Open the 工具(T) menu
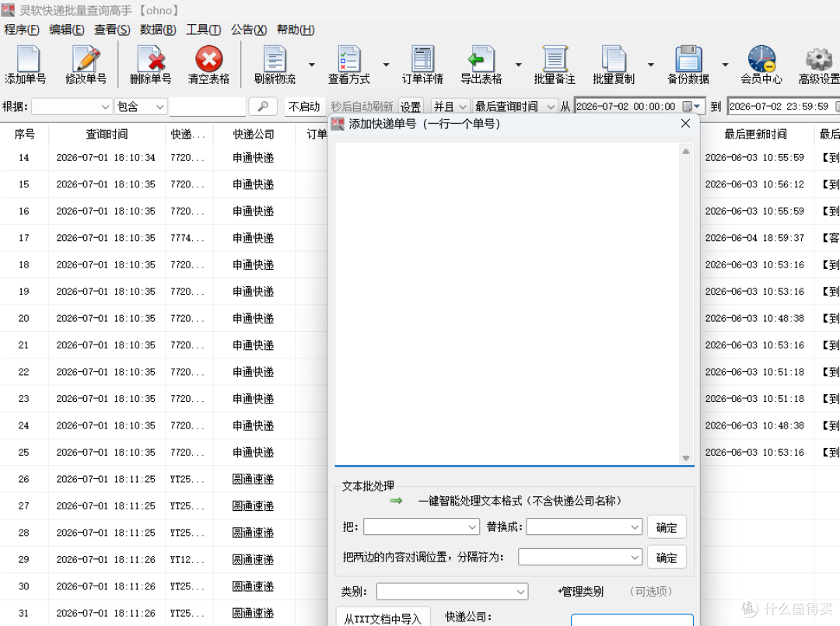840x626 pixels. point(204,30)
